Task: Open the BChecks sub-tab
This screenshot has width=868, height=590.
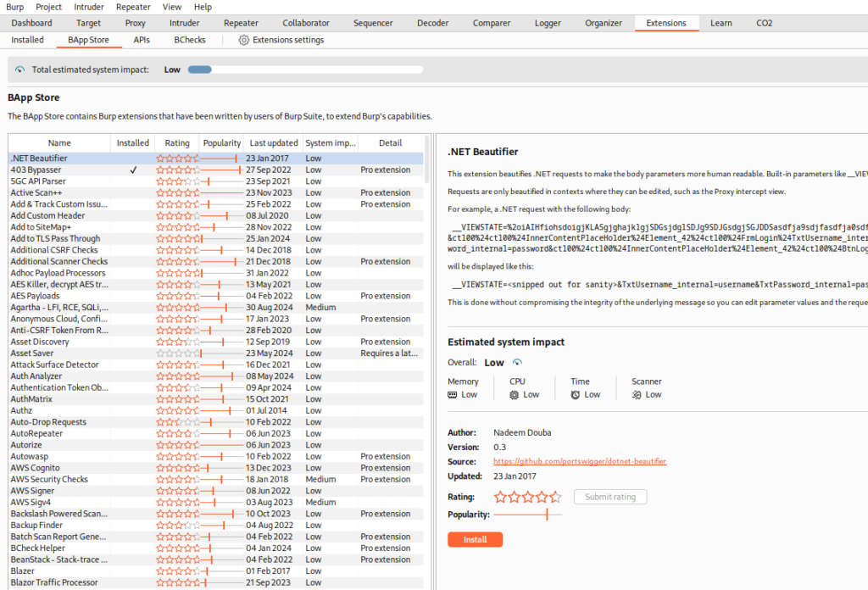Action: click(x=190, y=40)
